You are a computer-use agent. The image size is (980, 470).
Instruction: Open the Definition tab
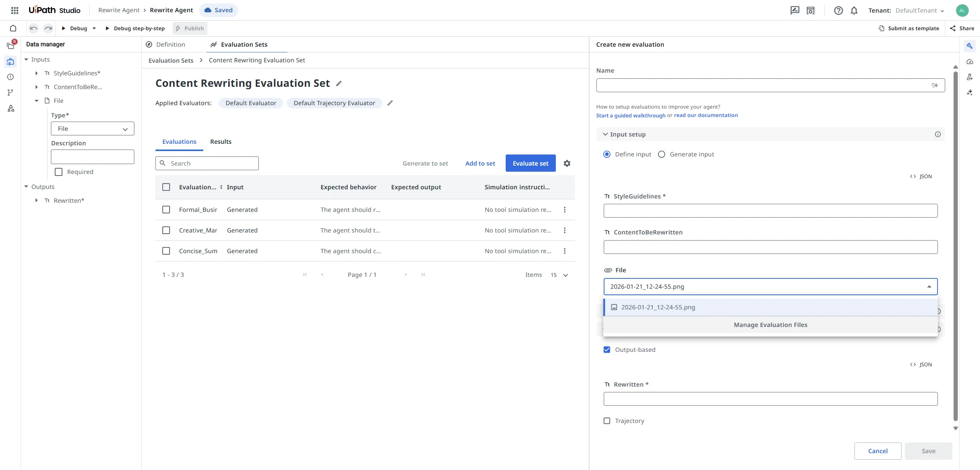tap(170, 44)
